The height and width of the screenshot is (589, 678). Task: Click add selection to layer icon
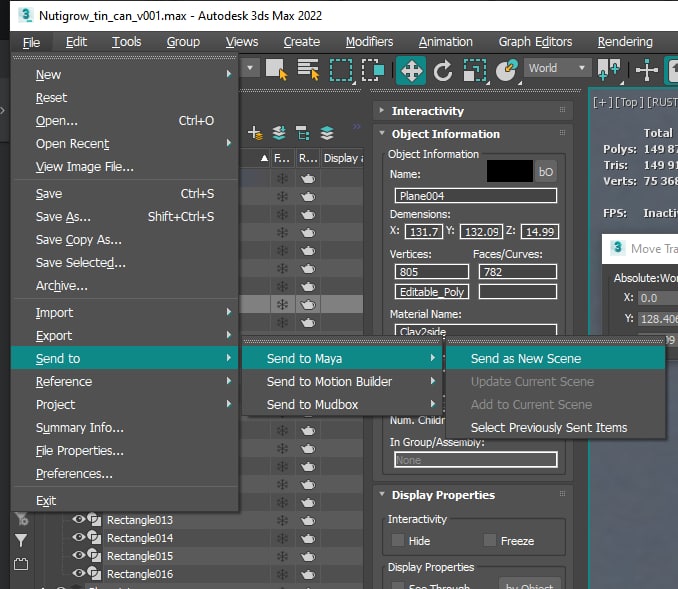pyautogui.click(x=279, y=133)
